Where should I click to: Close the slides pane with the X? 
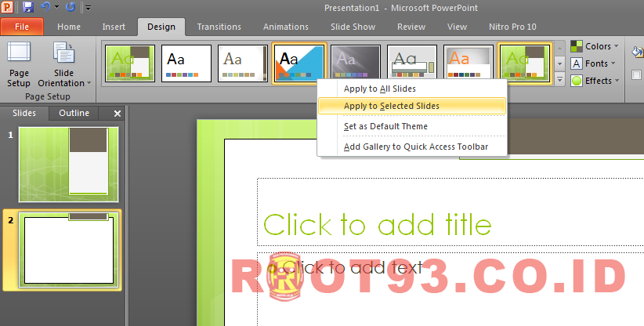pyautogui.click(x=118, y=114)
